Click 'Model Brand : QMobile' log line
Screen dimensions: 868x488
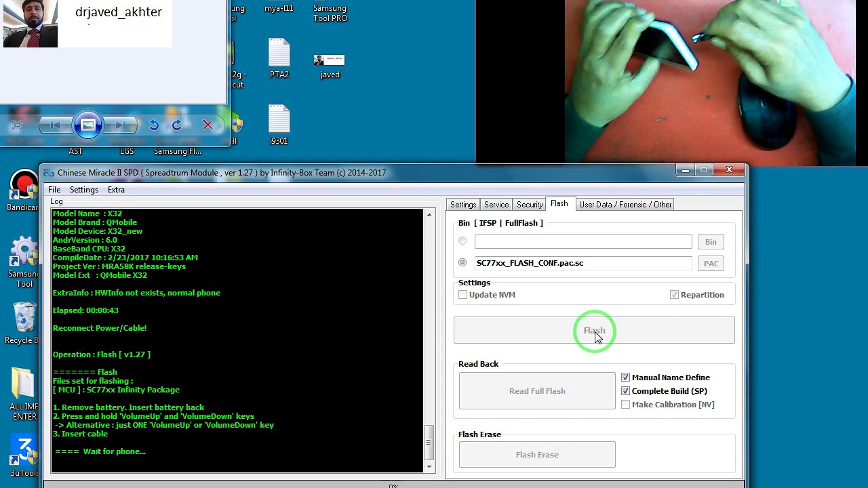pyautogui.click(x=95, y=222)
